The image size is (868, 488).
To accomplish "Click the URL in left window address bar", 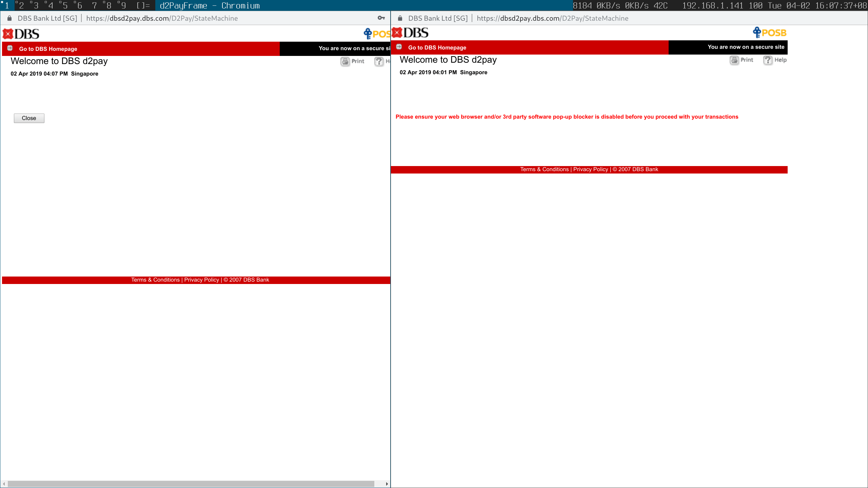I will point(162,18).
